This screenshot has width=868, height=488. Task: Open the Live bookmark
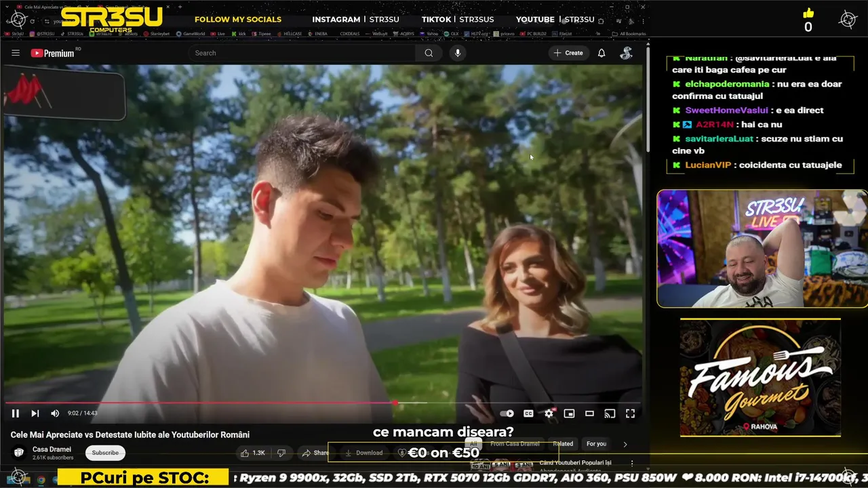pos(217,33)
